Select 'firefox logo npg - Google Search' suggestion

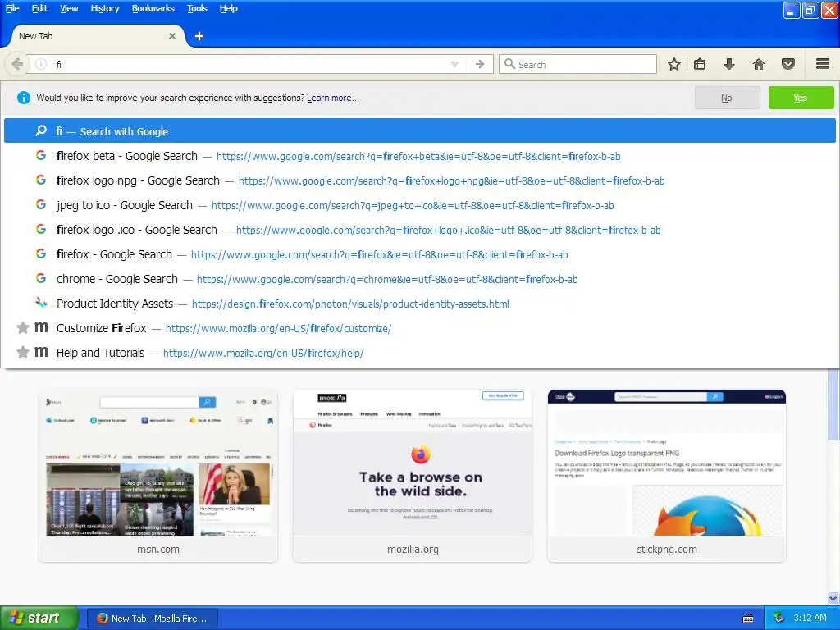[419, 180]
